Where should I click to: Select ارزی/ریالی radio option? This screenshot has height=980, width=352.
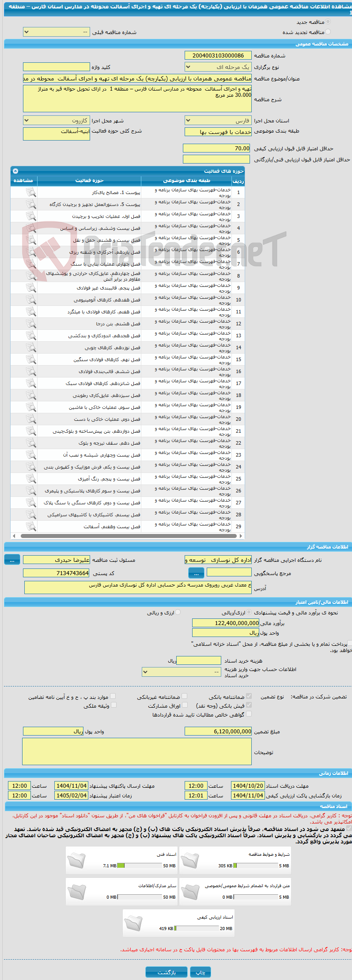point(249,612)
